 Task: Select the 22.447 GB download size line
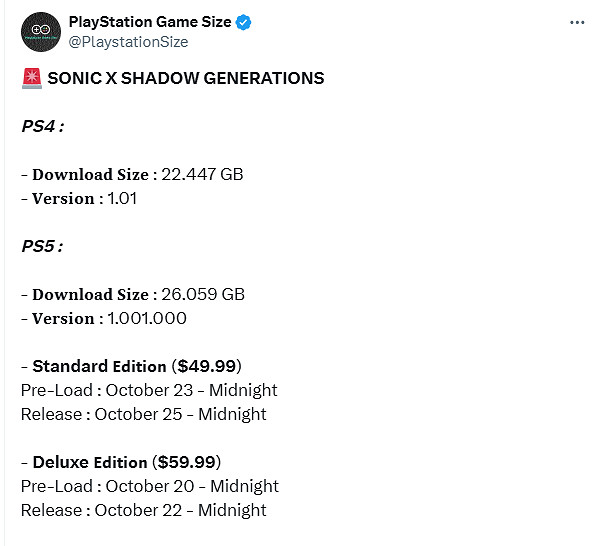[x=133, y=174]
